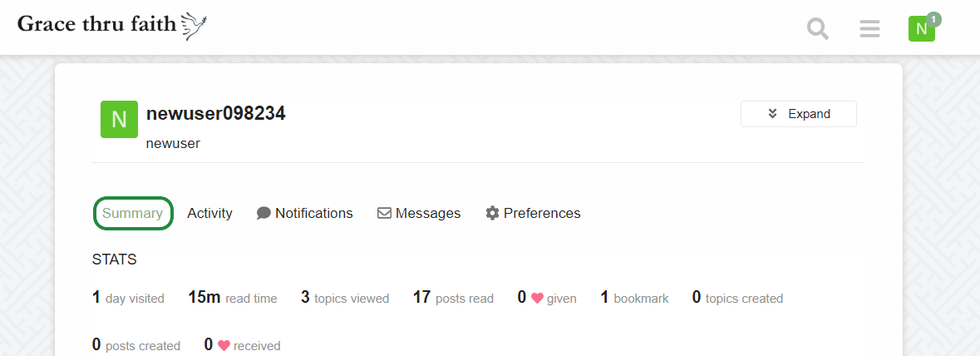Open the hamburger menu icon
Image resolution: width=980 pixels, height=356 pixels.
click(869, 29)
